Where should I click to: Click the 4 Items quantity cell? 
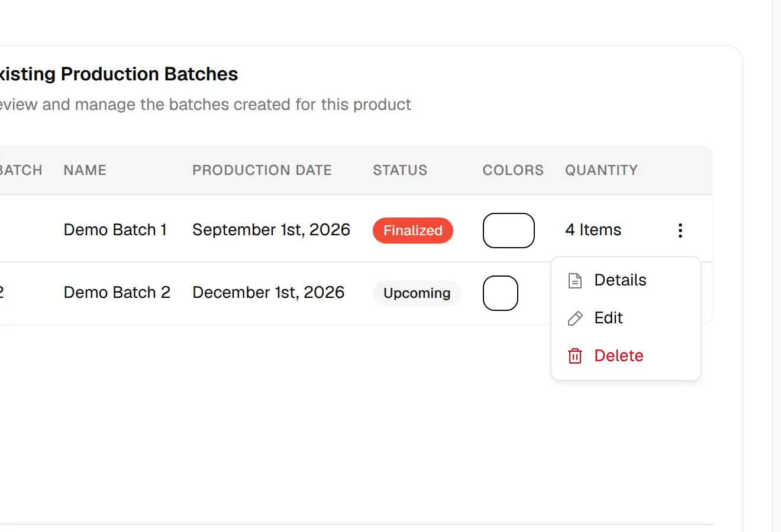coord(593,230)
